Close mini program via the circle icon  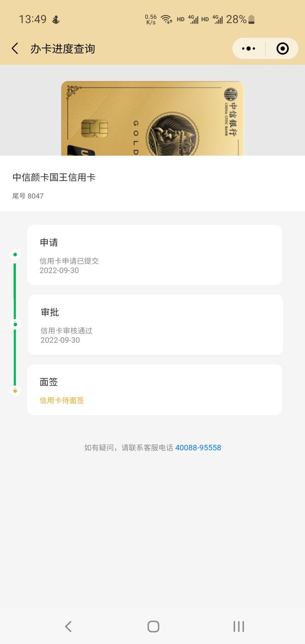click(283, 48)
